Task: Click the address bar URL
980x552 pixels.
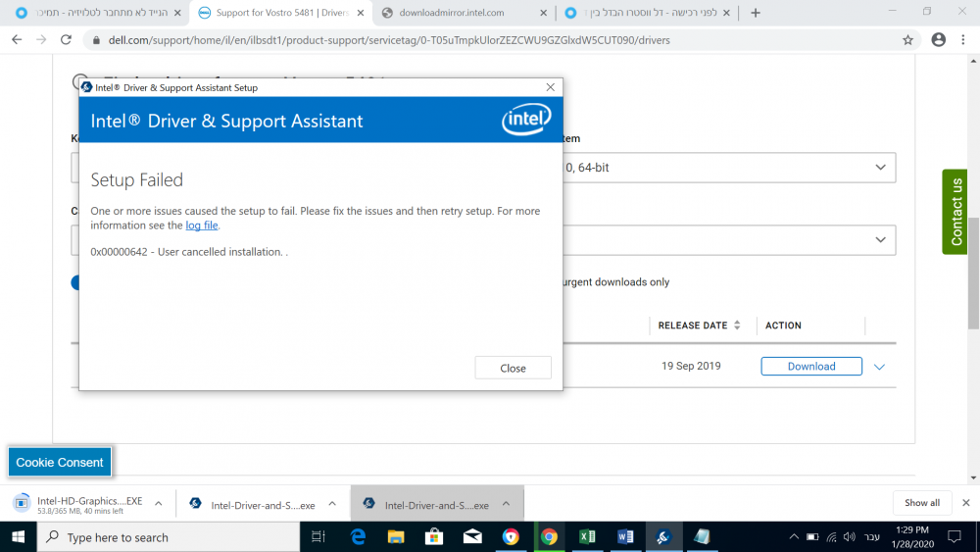Action: (x=389, y=40)
